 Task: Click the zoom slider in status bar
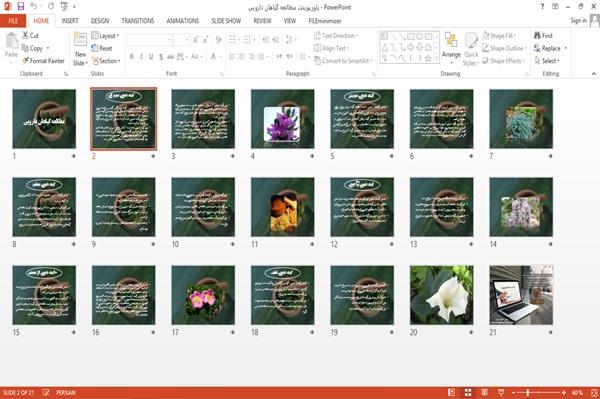pyautogui.click(x=538, y=392)
